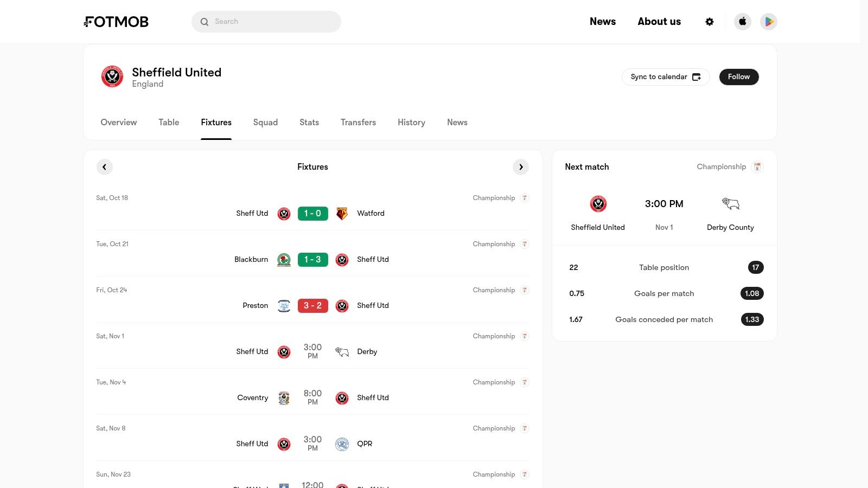Open the News menu item
Viewport: 868px width, 488px height.
pos(603,22)
